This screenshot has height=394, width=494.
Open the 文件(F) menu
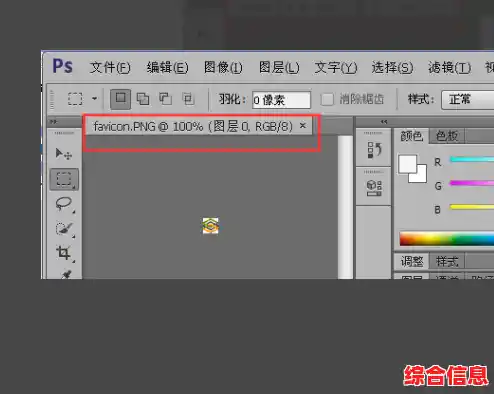click(110, 68)
